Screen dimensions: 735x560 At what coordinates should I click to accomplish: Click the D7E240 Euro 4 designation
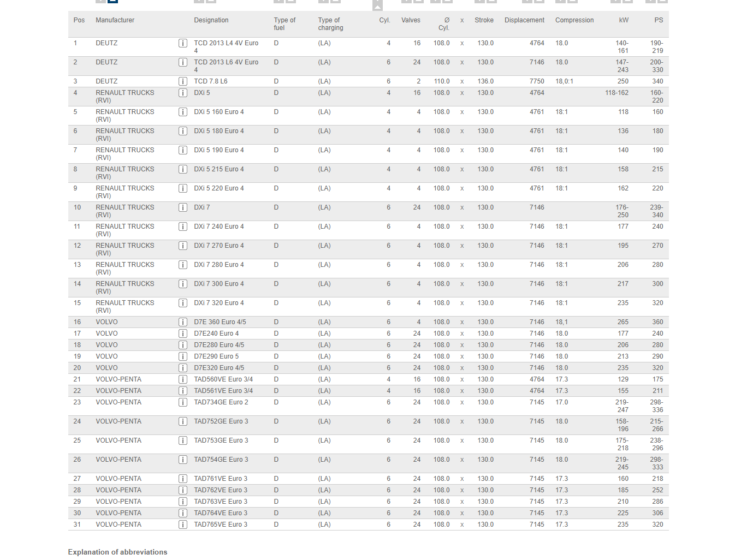click(x=216, y=333)
